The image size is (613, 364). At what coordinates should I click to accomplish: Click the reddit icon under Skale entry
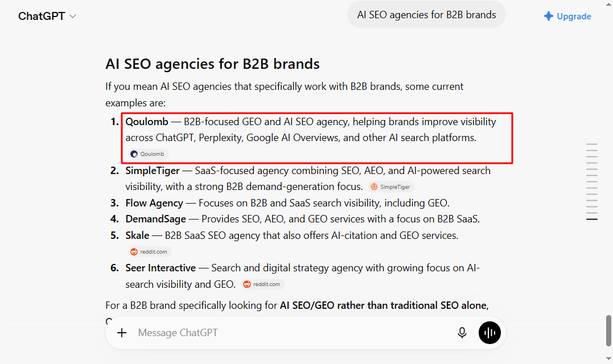point(134,251)
